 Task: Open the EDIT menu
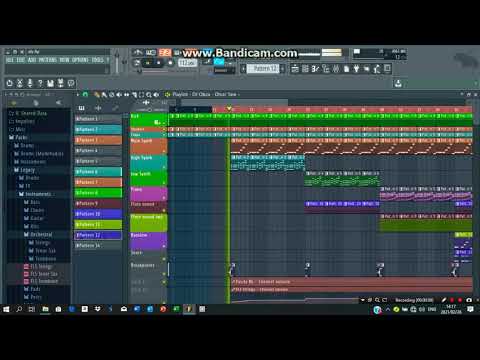[x=21, y=60]
